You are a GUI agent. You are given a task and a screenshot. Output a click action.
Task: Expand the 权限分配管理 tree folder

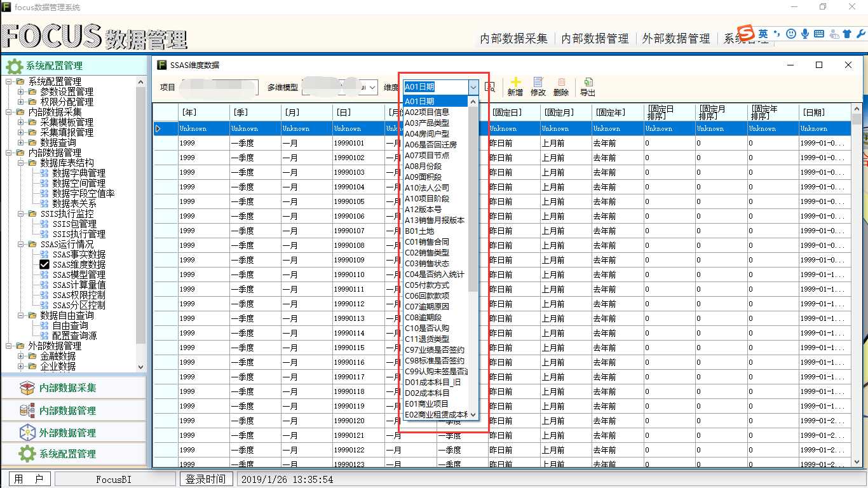coord(20,102)
